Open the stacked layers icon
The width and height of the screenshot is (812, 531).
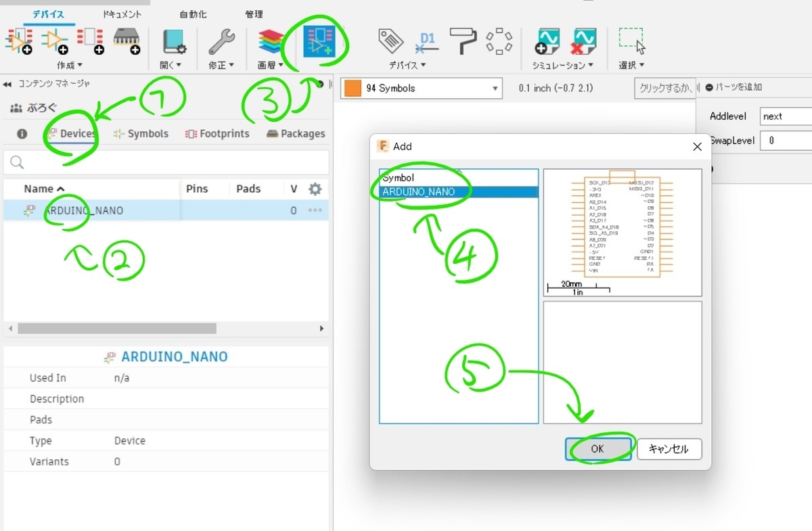271,41
